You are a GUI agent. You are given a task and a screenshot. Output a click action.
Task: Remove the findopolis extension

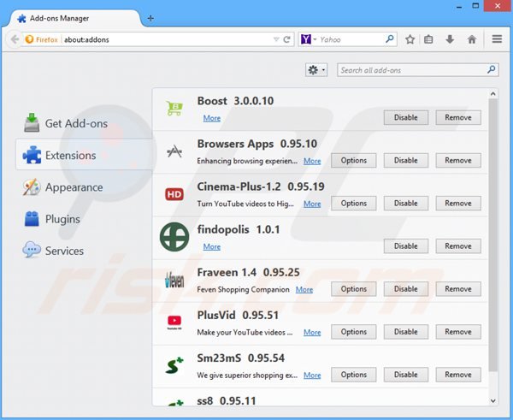point(458,246)
